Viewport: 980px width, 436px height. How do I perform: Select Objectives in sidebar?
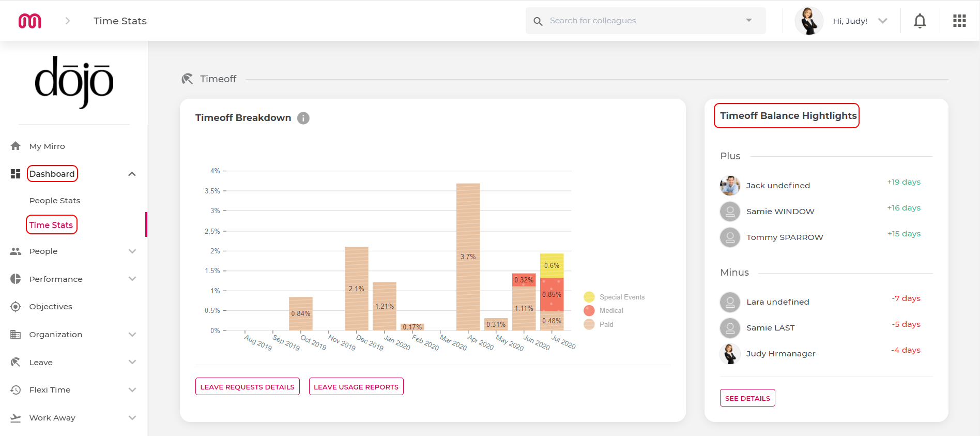point(51,307)
